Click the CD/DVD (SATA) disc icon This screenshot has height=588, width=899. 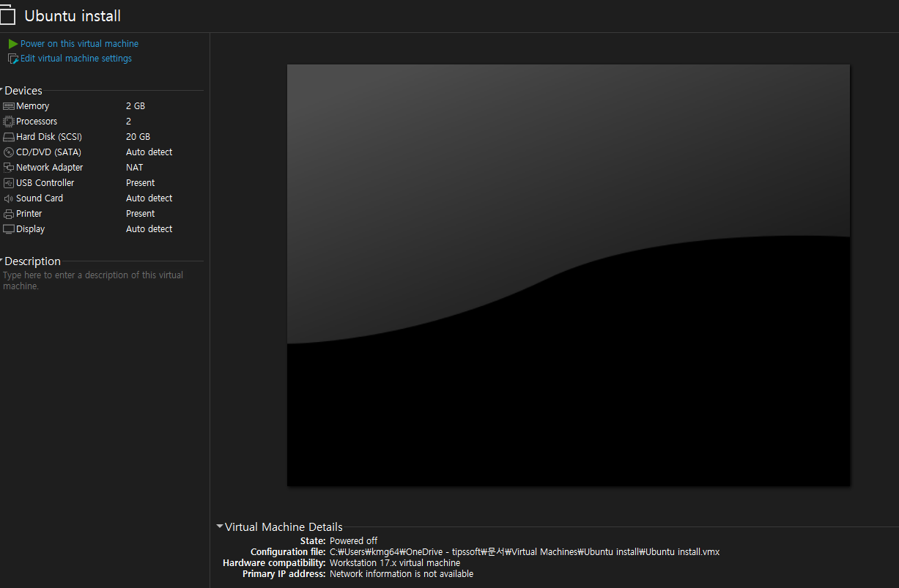click(9, 152)
